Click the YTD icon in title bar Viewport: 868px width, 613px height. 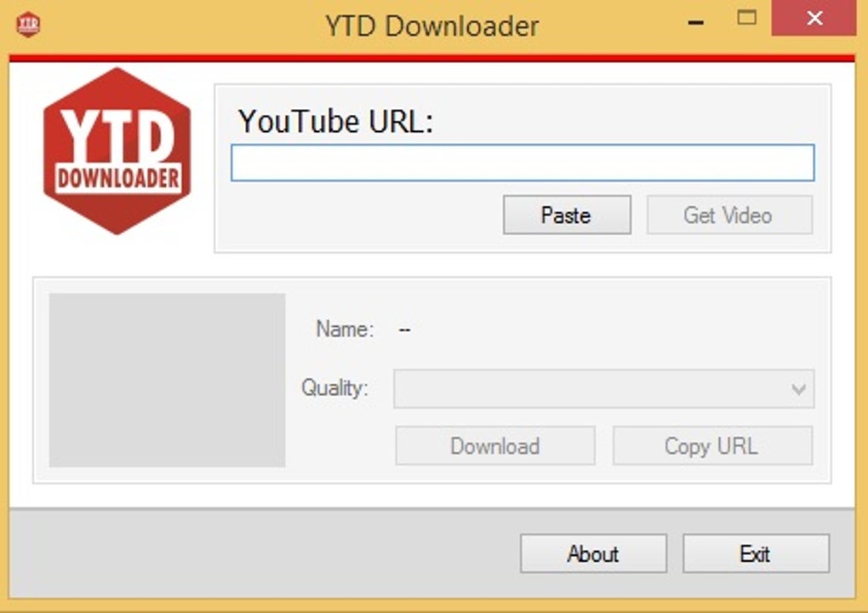coord(28,25)
